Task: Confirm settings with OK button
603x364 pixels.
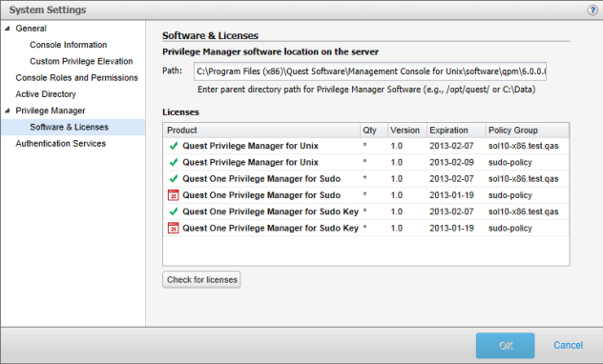Action: (506, 346)
